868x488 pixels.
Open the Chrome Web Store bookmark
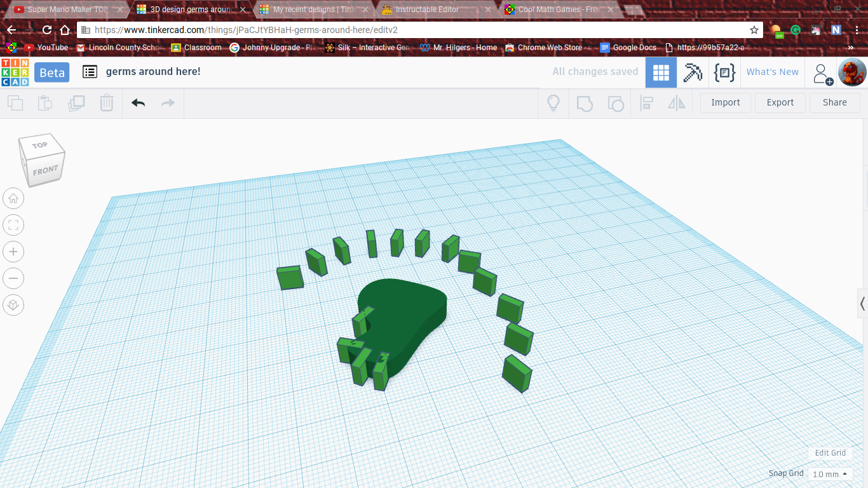click(x=549, y=48)
